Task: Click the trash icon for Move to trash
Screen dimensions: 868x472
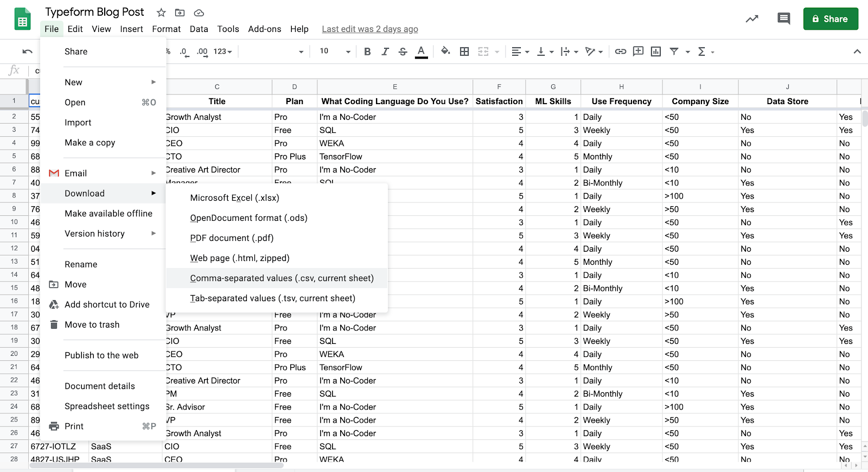Action: 54,324
